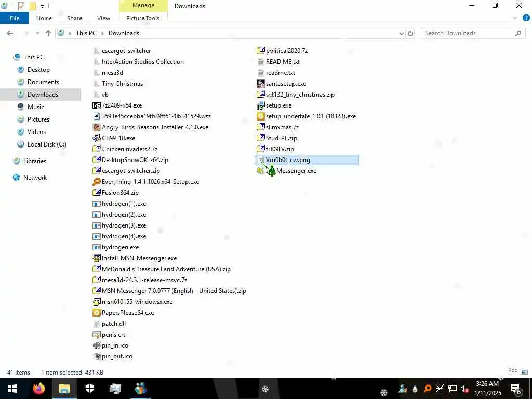The width and height of the screenshot is (532, 399).
Task: Open the address bar history dropdown
Action: [402, 33]
